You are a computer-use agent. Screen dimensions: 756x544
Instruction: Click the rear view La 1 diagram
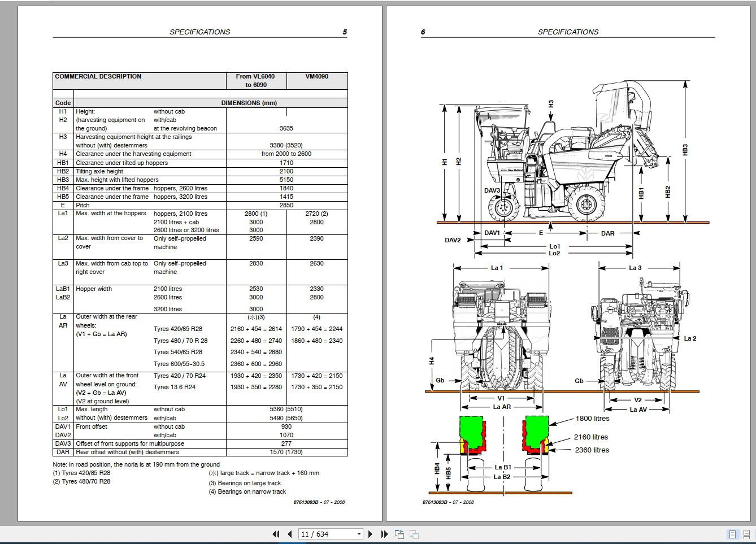pos(501,333)
